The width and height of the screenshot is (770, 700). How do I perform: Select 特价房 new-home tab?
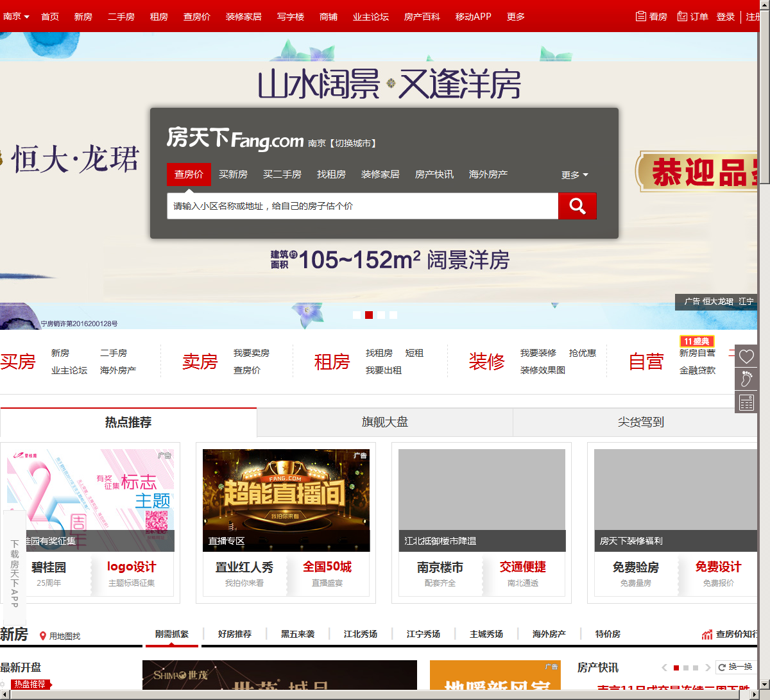coord(608,634)
